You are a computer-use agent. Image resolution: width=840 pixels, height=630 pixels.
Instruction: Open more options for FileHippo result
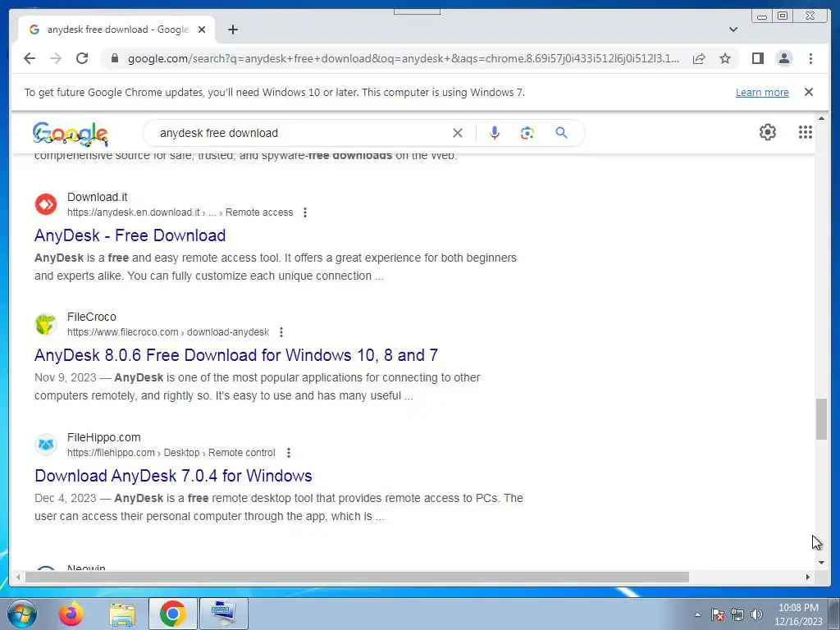point(288,453)
